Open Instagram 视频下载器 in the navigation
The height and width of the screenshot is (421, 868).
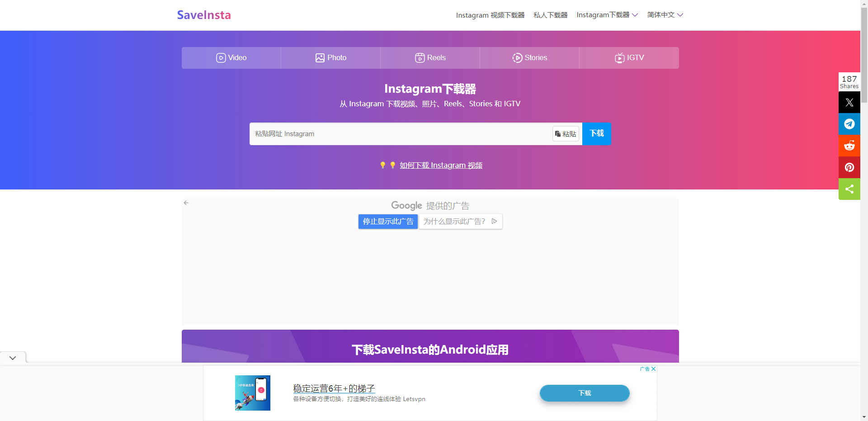[x=490, y=15]
